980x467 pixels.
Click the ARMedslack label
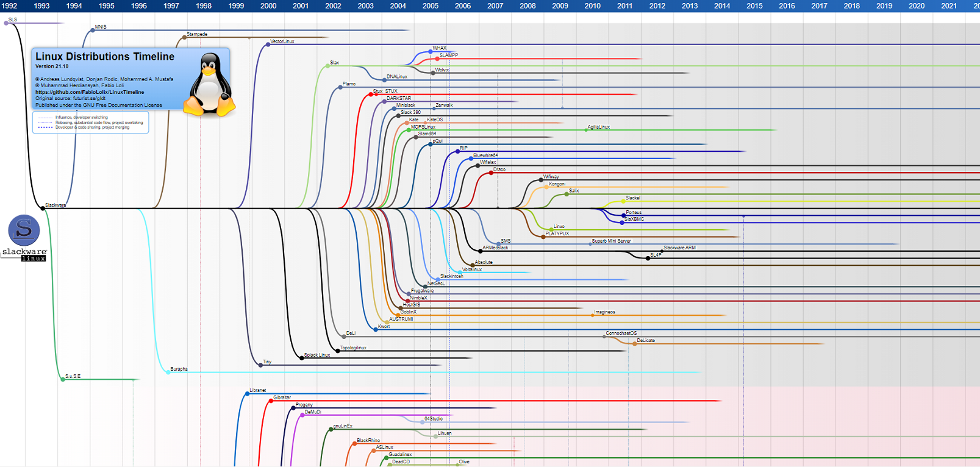(x=495, y=248)
